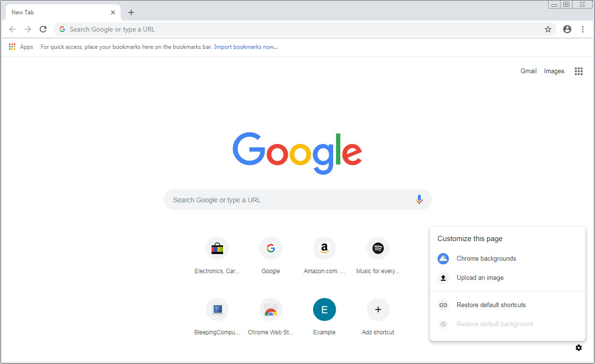Image resolution: width=595 pixels, height=364 pixels.
Task: Click the customize gear icon
Action: [x=579, y=348]
